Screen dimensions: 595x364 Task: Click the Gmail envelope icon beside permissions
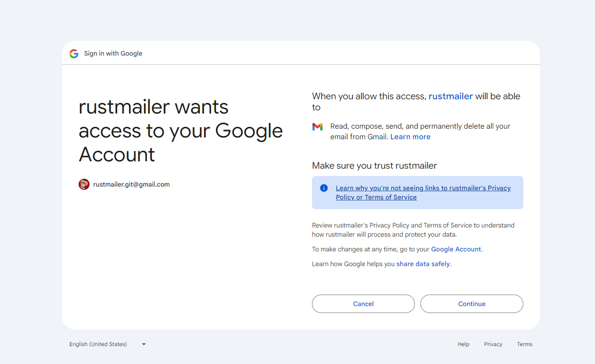(x=317, y=126)
